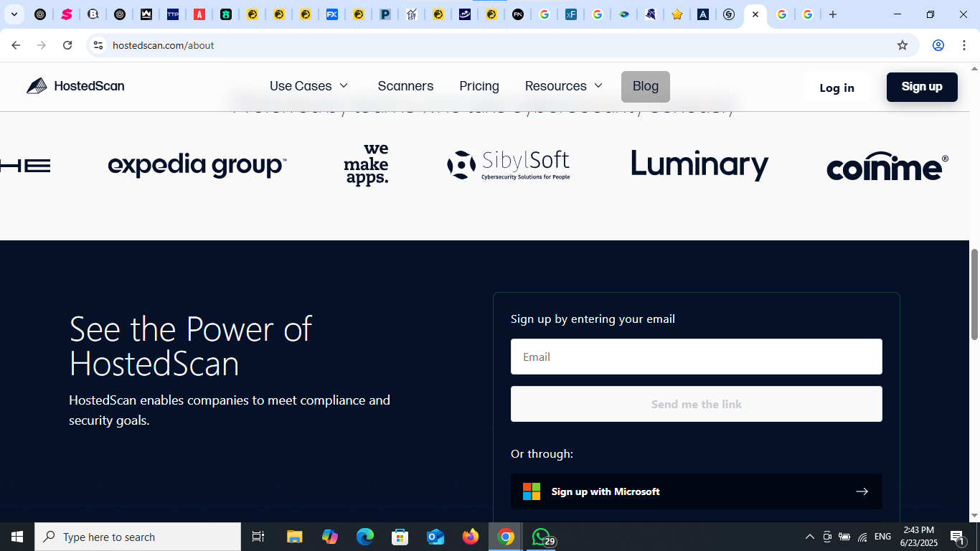Open a new browser tab

pyautogui.click(x=833, y=14)
